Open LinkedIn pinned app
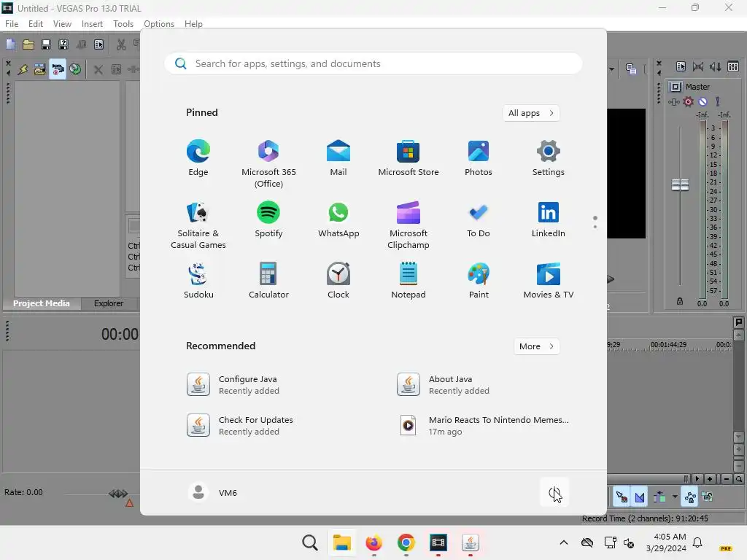The image size is (747, 560). [549, 219]
